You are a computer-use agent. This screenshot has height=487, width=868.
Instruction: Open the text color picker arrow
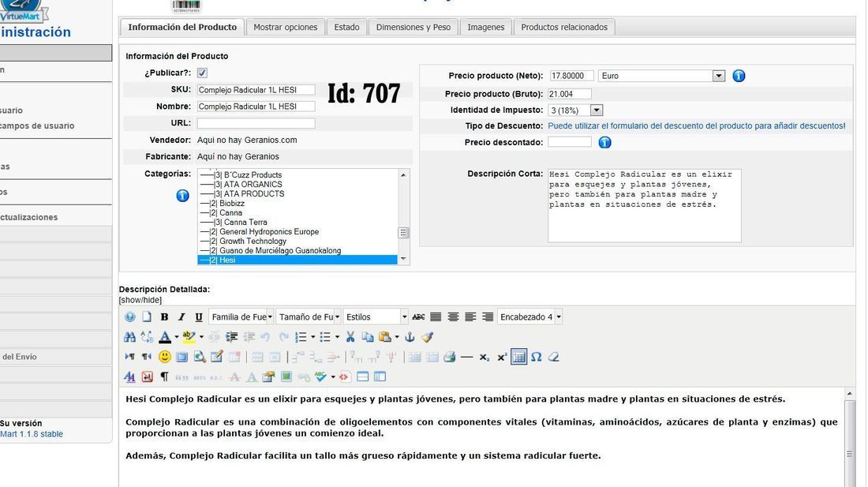177,337
